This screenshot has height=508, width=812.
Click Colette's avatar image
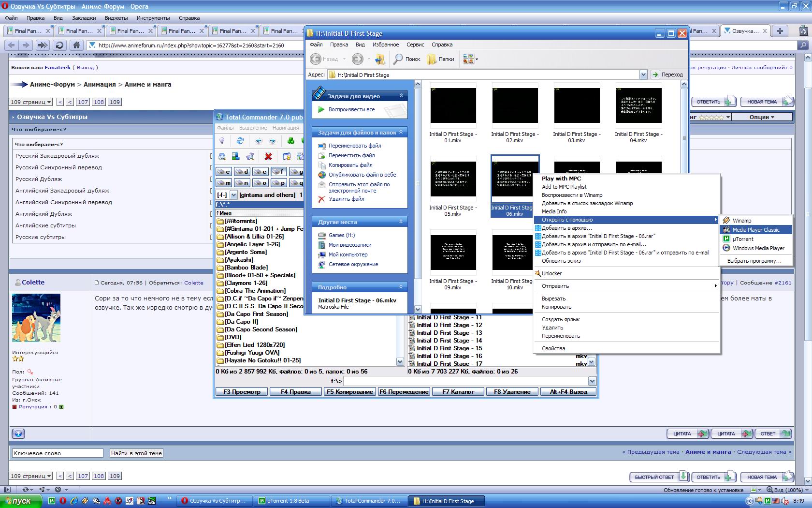pos(36,318)
